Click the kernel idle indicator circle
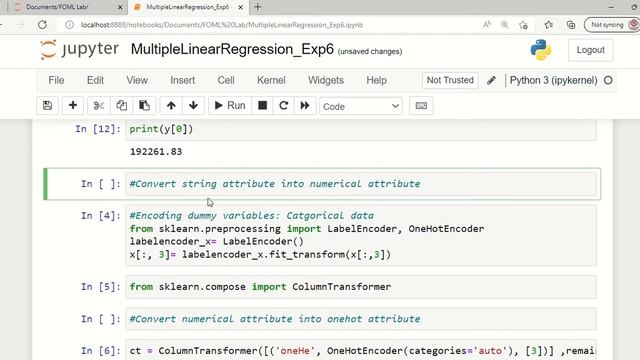Image resolution: width=640 pixels, height=360 pixels. pyautogui.click(x=608, y=80)
